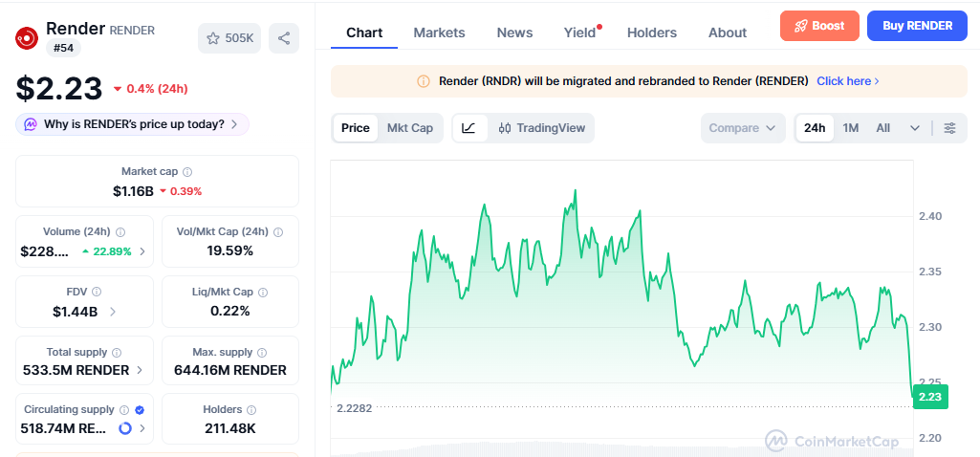Click the Buy RENDER button

(x=917, y=26)
